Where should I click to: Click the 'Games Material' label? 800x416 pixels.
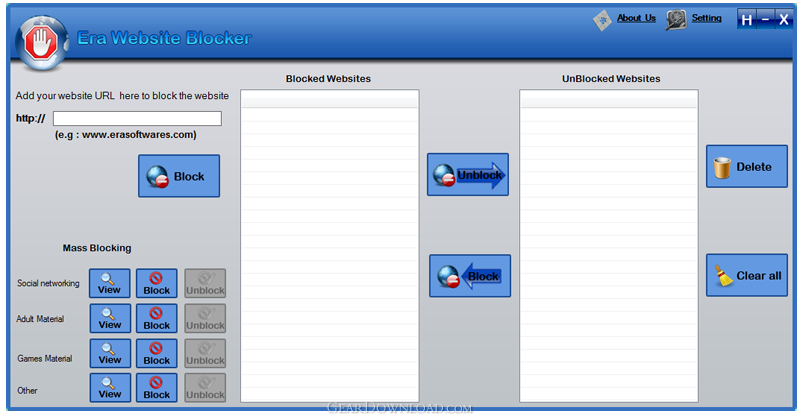[x=45, y=359]
